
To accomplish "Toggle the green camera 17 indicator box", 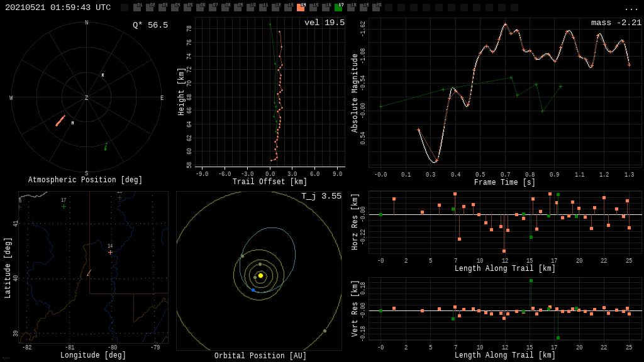I will (338, 8).
